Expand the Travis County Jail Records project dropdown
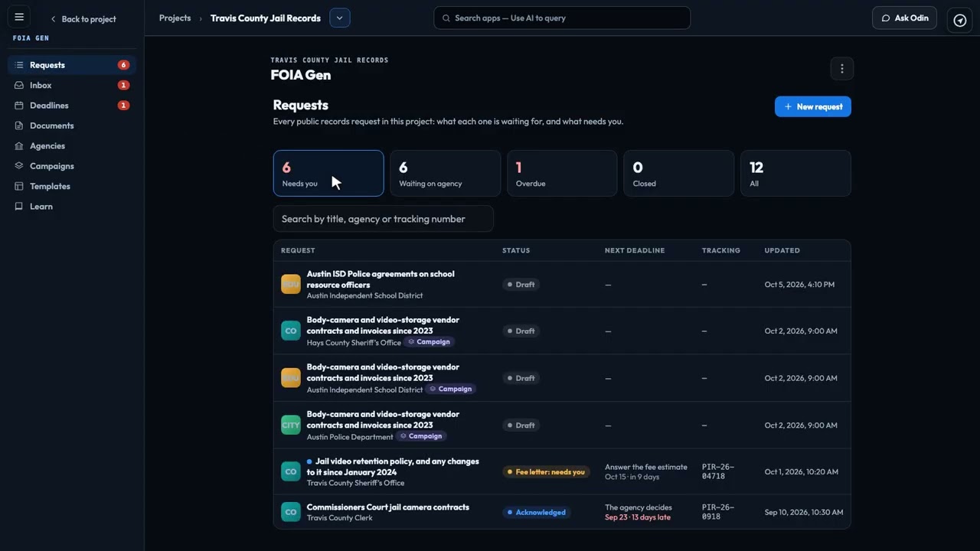This screenshot has width=980, height=551. pyautogui.click(x=340, y=18)
